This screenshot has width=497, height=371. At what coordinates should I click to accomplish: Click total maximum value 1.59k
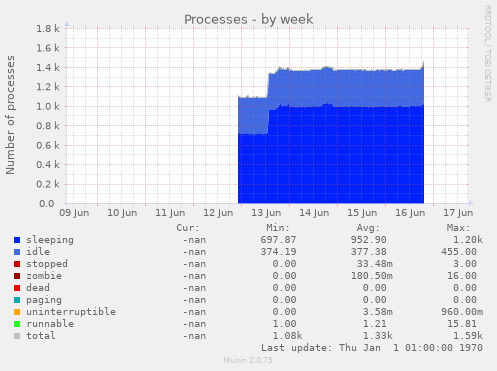[x=468, y=336]
